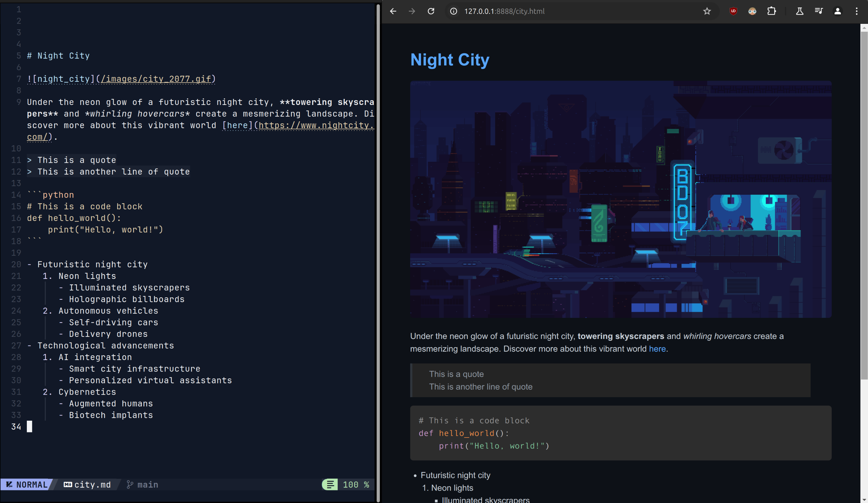This screenshot has width=868, height=503.
Task: Click the main git branch indicator
Action: [x=147, y=485]
